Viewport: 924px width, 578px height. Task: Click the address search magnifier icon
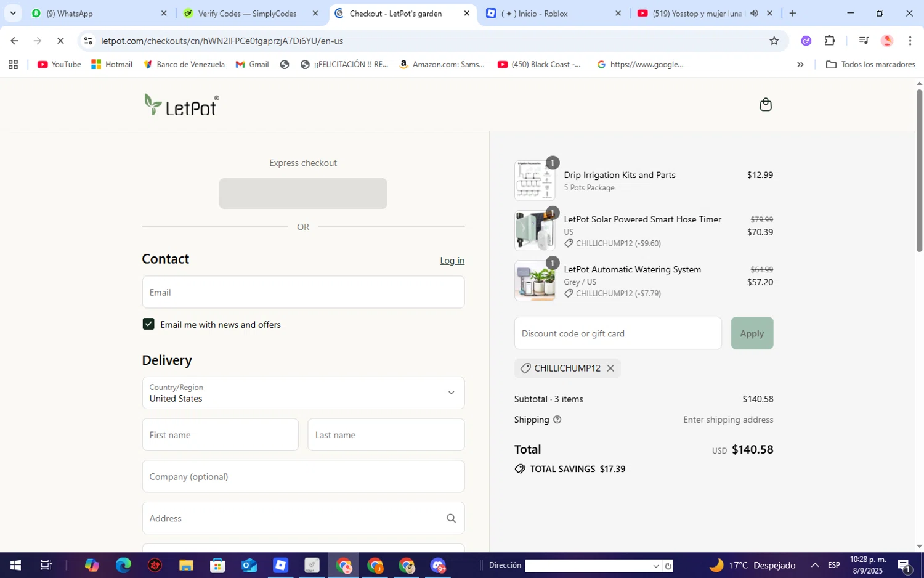click(x=451, y=518)
